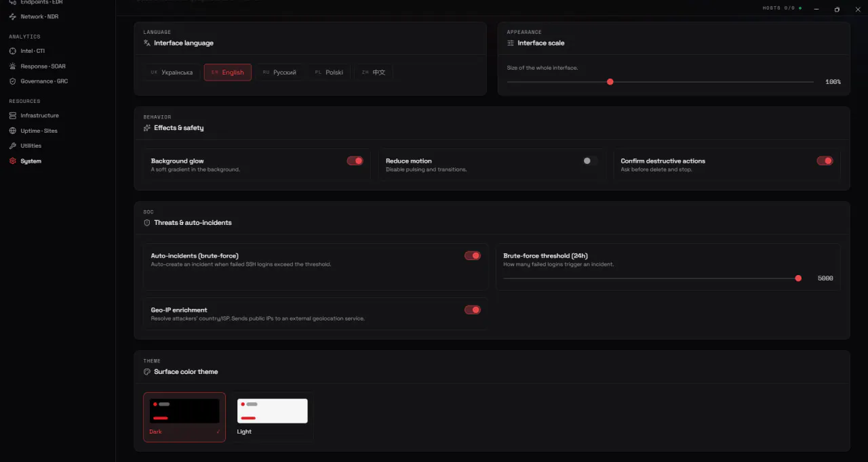Click the RESOURCES sidebar section label
868x462 pixels.
tap(24, 101)
